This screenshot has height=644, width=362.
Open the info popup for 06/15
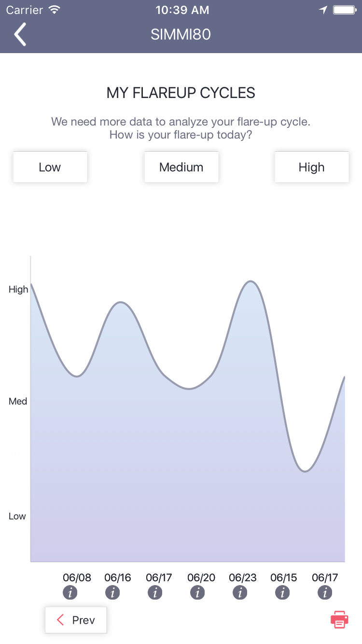[x=282, y=592]
